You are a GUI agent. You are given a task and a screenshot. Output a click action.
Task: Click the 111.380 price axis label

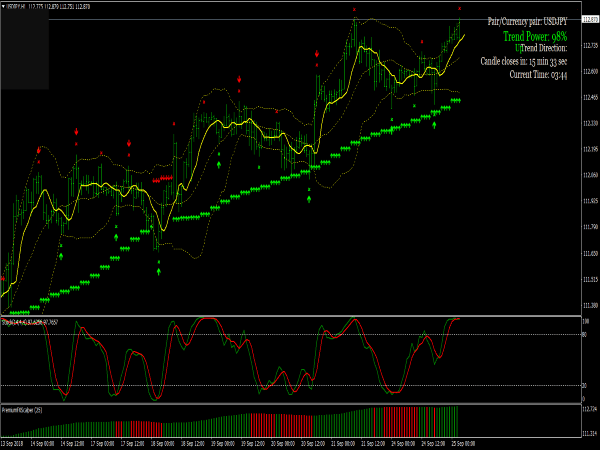click(590, 305)
